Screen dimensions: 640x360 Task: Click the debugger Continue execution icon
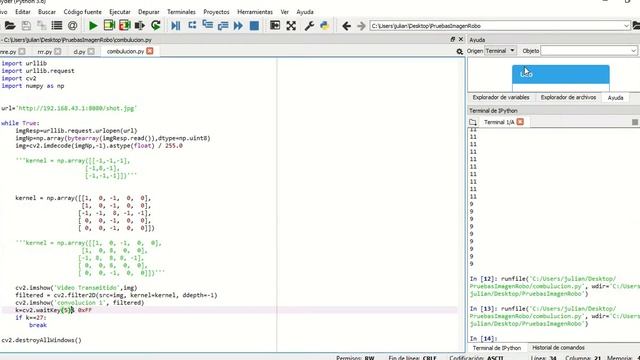click(x=238, y=26)
